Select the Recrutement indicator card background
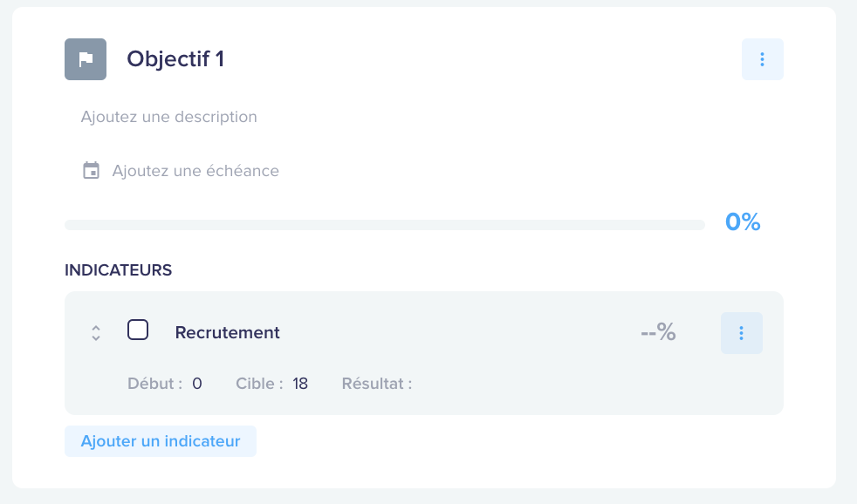 pyautogui.click(x=423, y=353)
